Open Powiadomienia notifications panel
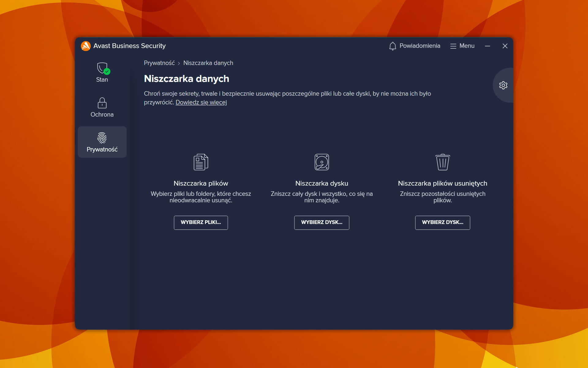This screenshot has width=588, height=368. point(420,46)
